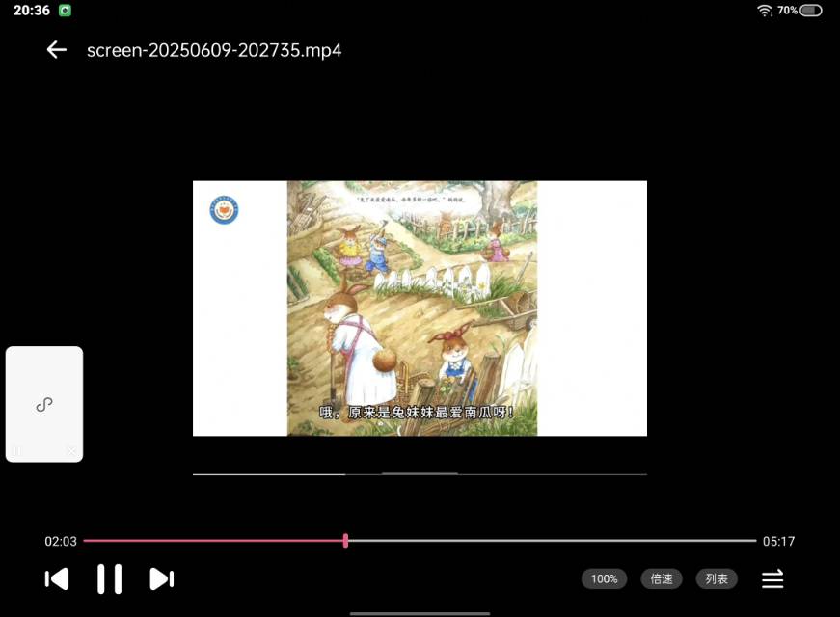Seek back on the pink played progress portion

click(213, 541)
